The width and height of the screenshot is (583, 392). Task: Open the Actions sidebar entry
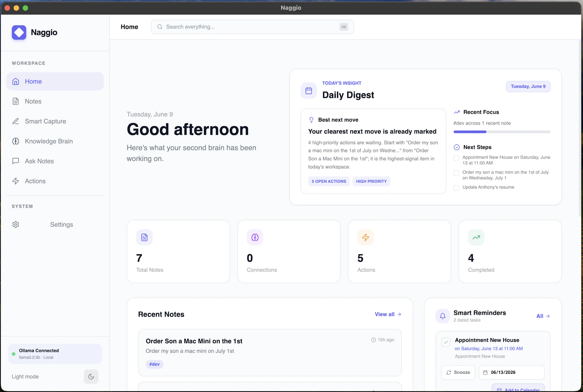(x=55, y=181)
